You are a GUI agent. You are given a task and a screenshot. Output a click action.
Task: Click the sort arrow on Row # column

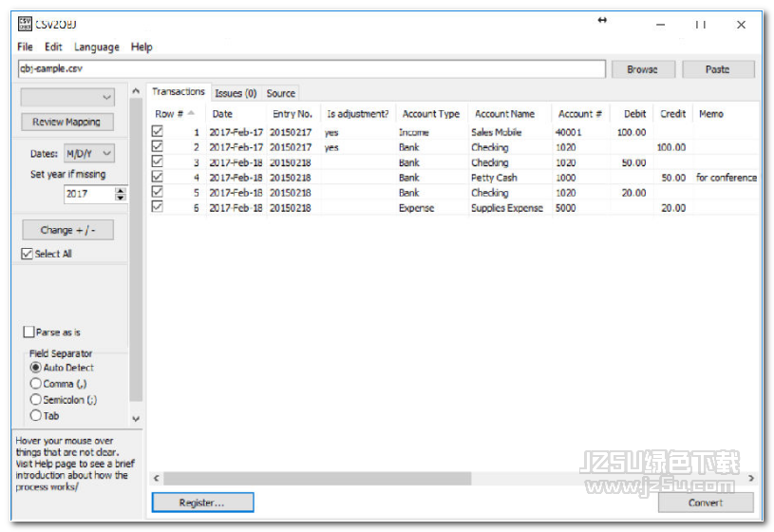pyautogui.click(x=191, y=113)
